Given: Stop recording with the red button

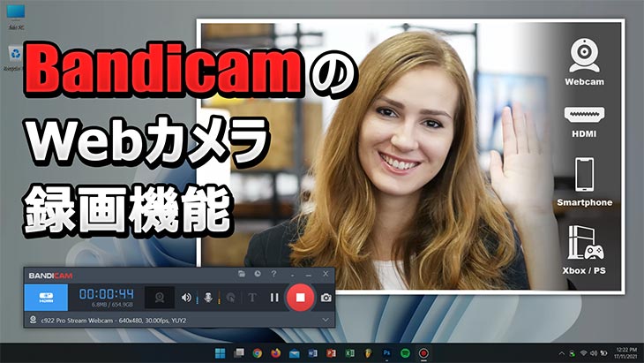Looking at the screenshot, I should tap(300, 297).
